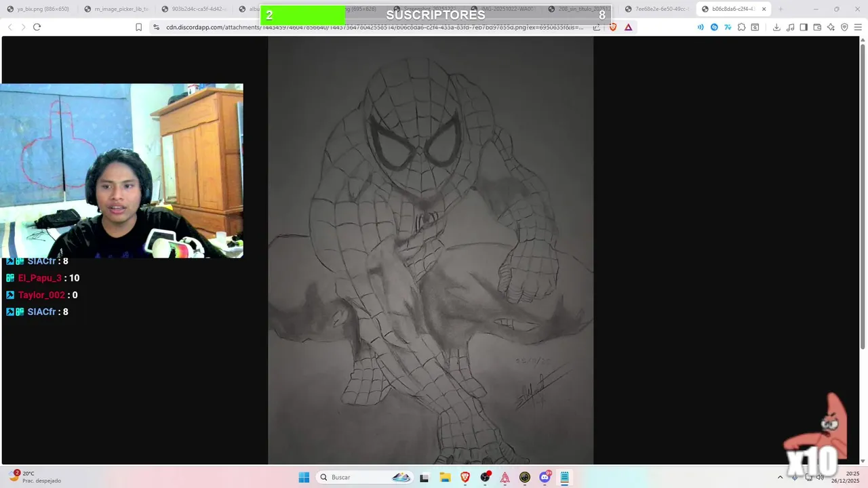Click the tab search window icon
The image size is (868, 488).
point(755,27)
